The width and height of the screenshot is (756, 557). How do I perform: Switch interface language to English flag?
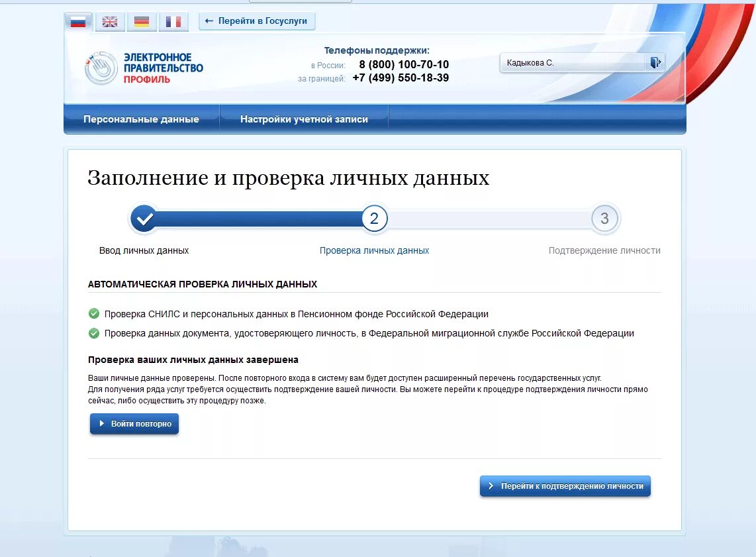point(109,21)
